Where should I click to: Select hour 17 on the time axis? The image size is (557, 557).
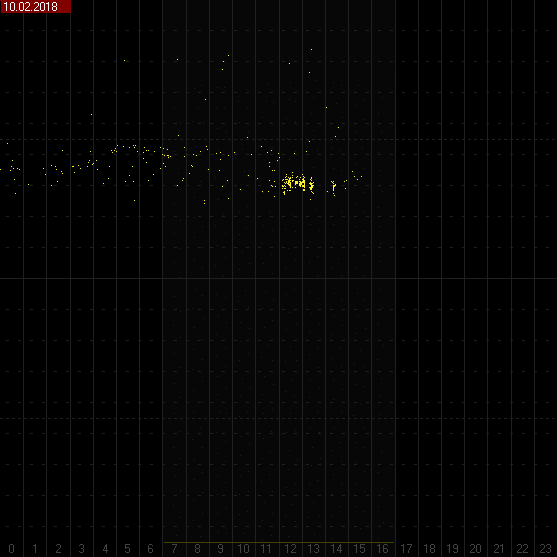pos(406,548)
